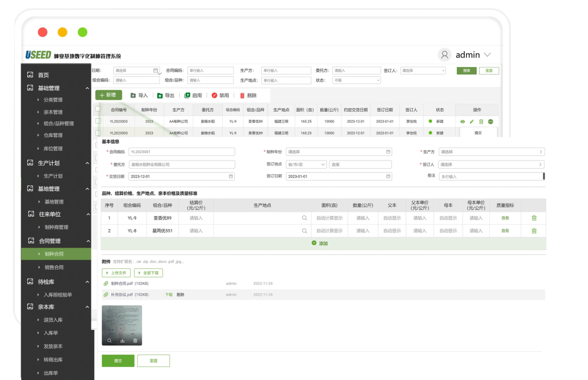Delete the YL-8 variety row
The height and width of the screenshot is (380, 588).
tap(534, 231)
